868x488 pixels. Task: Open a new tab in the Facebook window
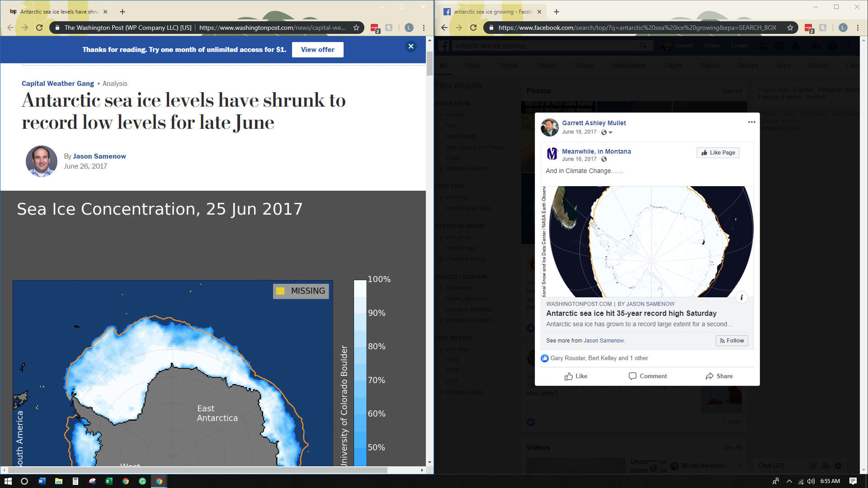[x=557, y=12]
